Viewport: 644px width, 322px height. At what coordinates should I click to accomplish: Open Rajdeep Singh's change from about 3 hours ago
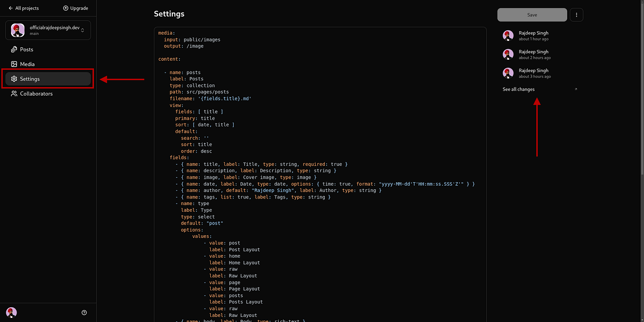[540, 73]
